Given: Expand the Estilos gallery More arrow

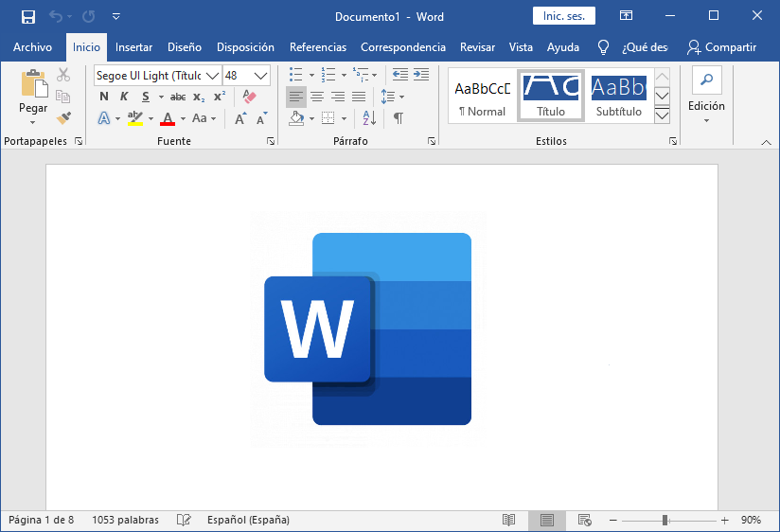Looking at the screenshot, I should 662,115.
